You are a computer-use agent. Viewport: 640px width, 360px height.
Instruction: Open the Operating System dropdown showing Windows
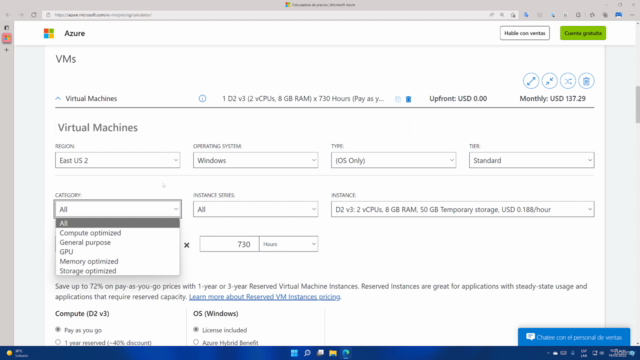[x=256, y=160]
